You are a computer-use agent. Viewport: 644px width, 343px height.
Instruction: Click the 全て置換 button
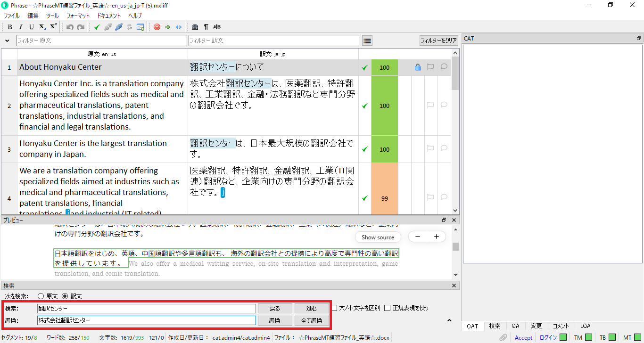pos(312,320)
